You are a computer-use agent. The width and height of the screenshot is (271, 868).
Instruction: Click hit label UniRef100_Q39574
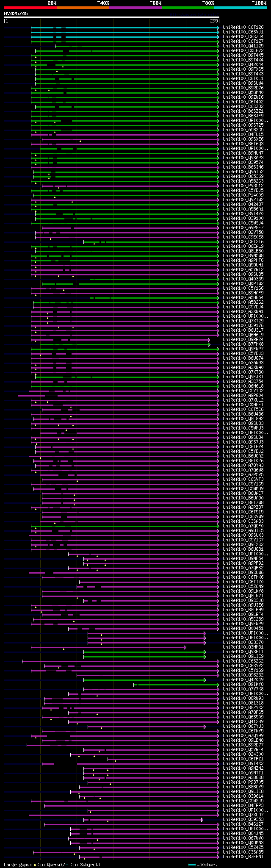pos(243,163)
